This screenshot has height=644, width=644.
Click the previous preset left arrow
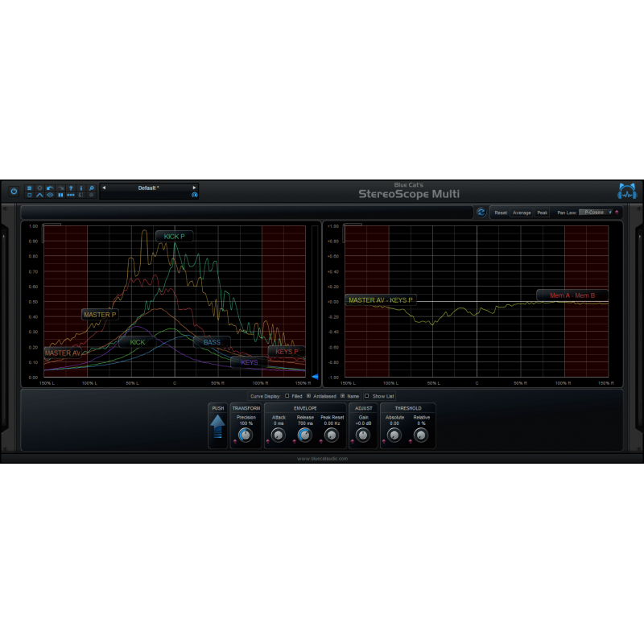point(105,187)
